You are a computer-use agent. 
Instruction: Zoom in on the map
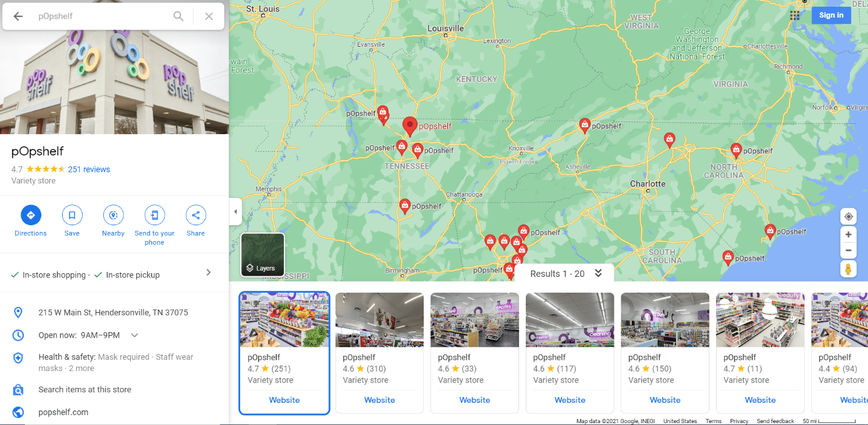click(849, 234)
